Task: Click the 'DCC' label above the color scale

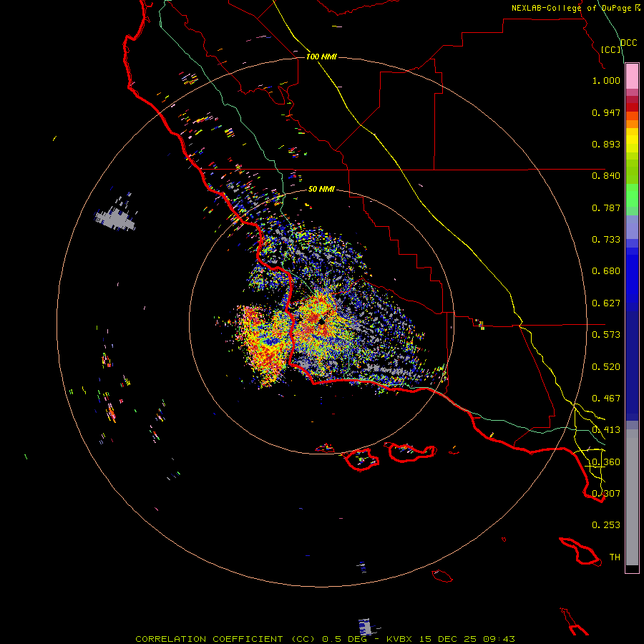Action: tap(628, 43)
